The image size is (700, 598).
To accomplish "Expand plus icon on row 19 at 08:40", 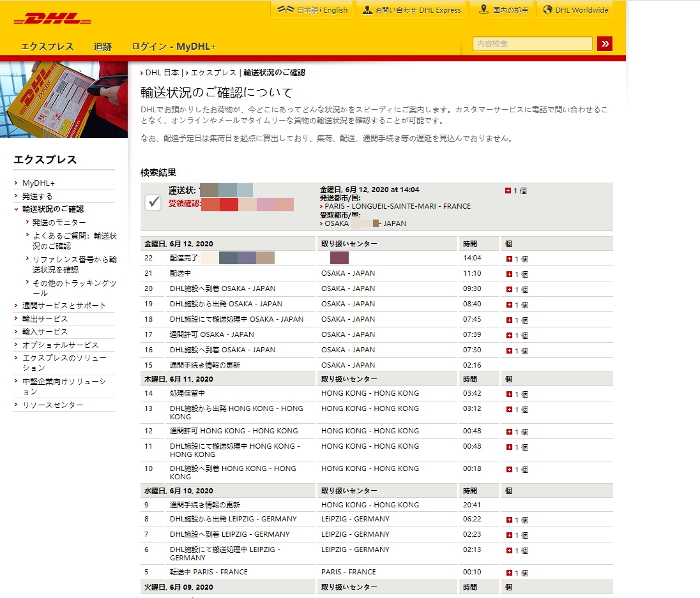I will click(x=509, y=304).
